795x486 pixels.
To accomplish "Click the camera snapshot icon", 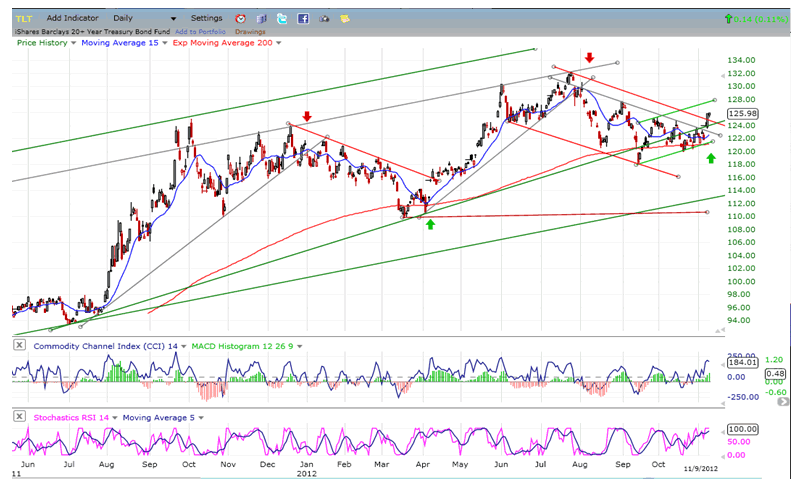I will [x=324, y=18].
